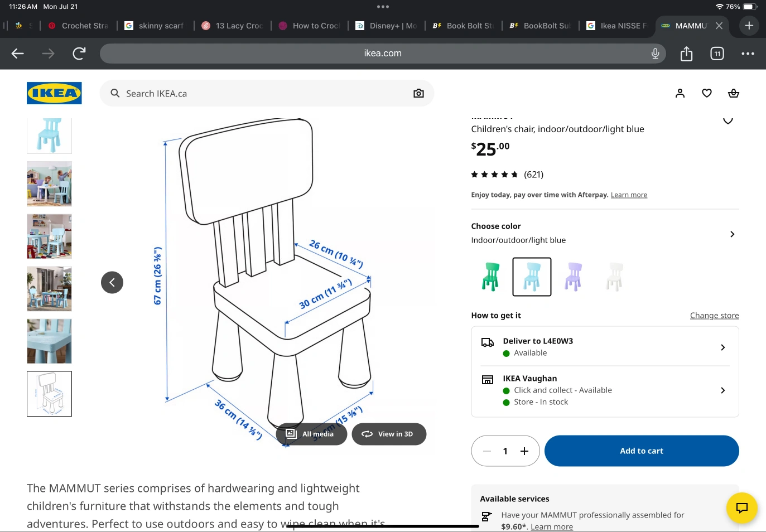The width and height of the screenshot is (766, 532).
Task: Click the ikea.com address bar
Action: [x=383, y=54]
